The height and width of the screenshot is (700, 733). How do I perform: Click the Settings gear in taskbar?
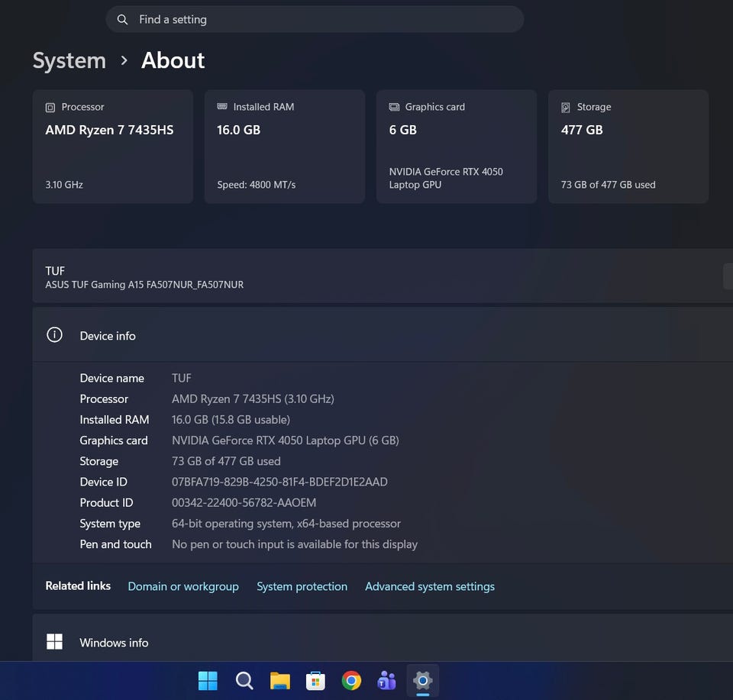click(x=422, y=680)
